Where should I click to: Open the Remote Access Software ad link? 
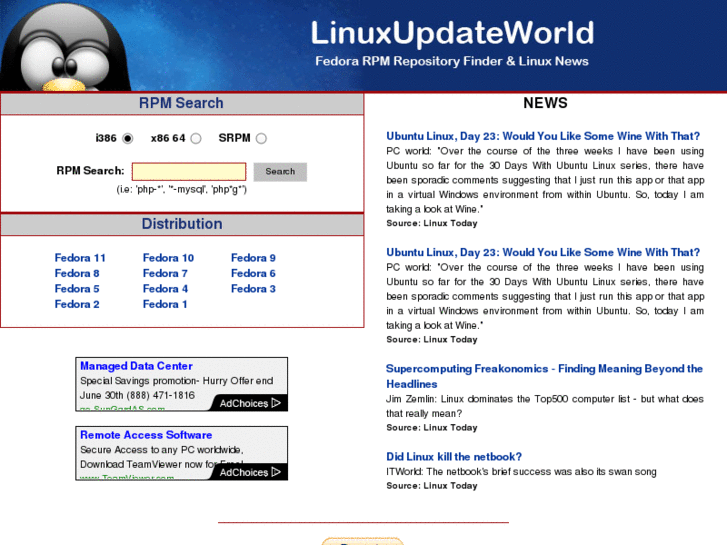pyautogui.click(x=146, y=435)
